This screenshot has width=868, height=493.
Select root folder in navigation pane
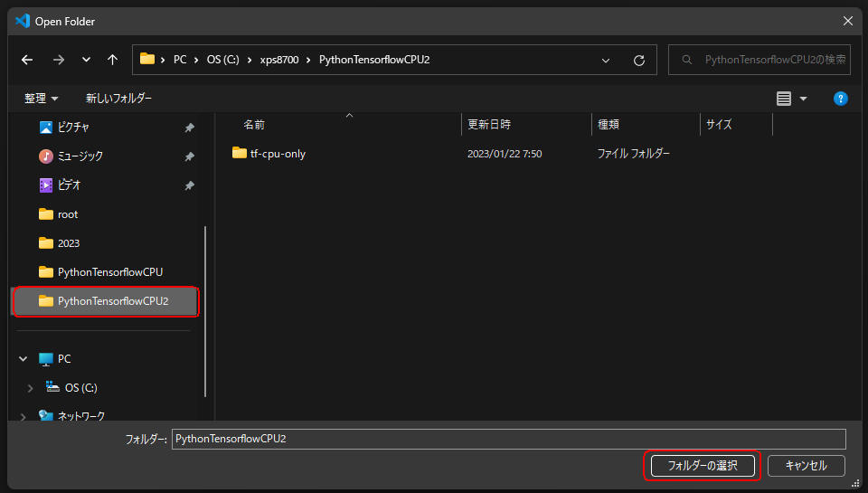pyautogui.click(x=68, y=214)
